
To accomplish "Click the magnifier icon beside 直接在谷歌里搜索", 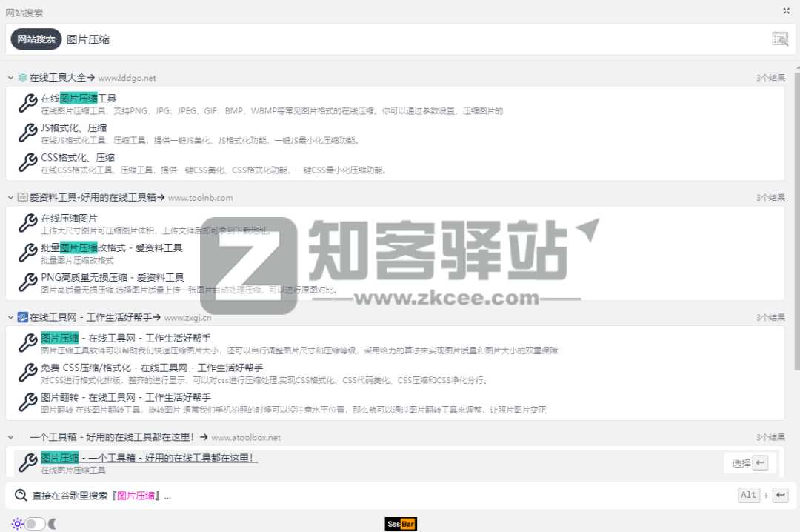I will (x=20, y=495).
